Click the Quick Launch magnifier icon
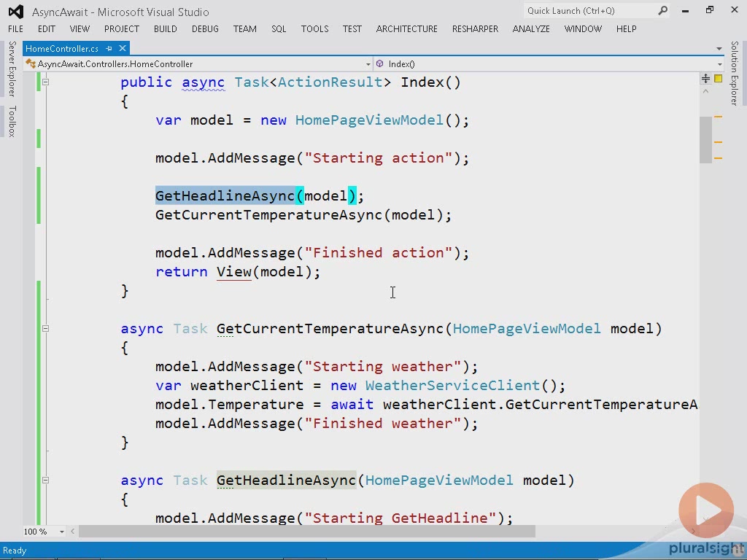This screenshot has width=747, height=560. 662,10
